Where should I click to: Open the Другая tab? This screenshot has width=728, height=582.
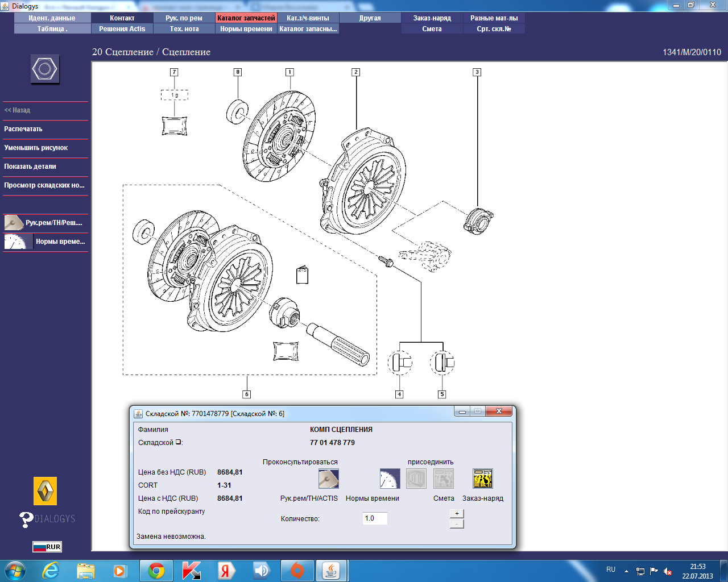370,18
